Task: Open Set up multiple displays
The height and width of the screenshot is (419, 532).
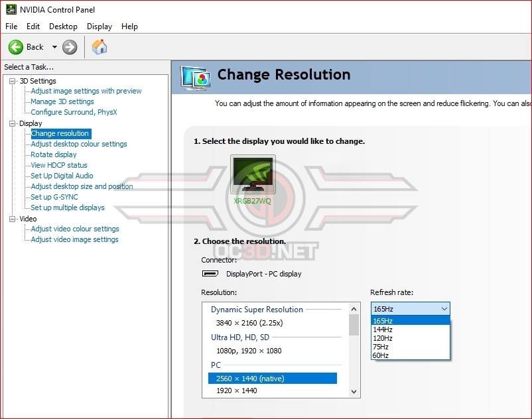Action: tap(68, 208)
